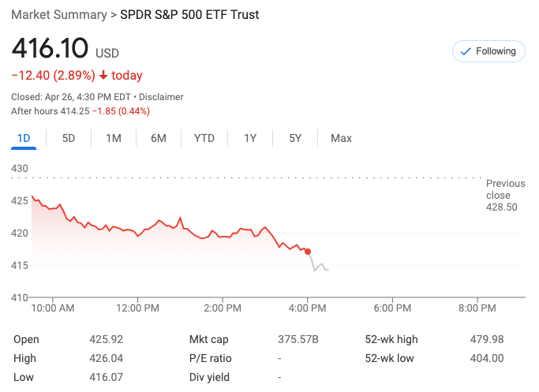Viewport: 539px width, 392px height.
Task: Switch to the 5D tab
Action: pos(69,138)
